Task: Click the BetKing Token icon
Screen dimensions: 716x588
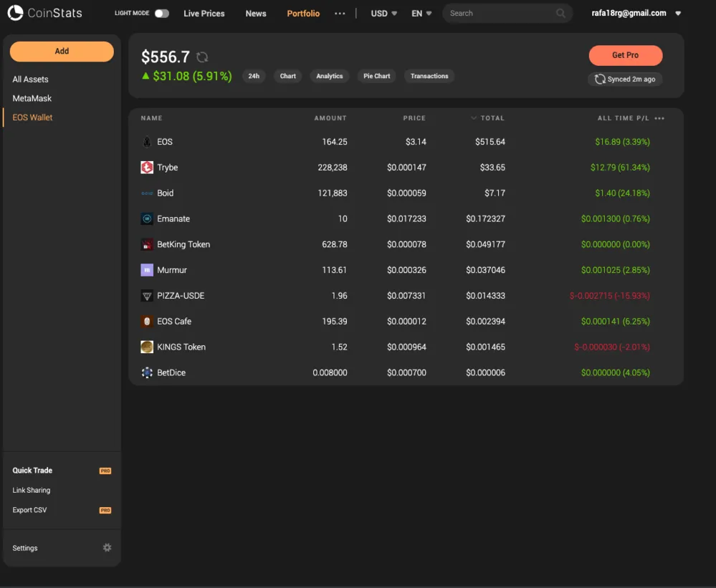Action: [x=147, y=244]
